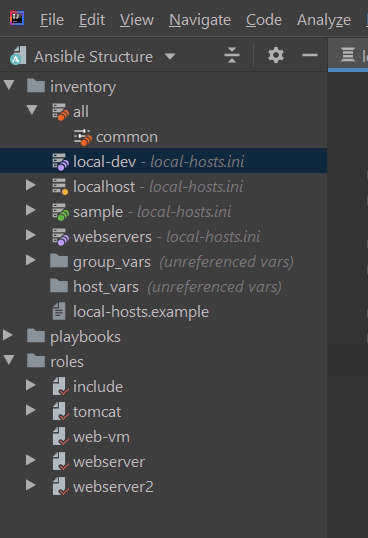Click the common vars icon

coord(83,137)
